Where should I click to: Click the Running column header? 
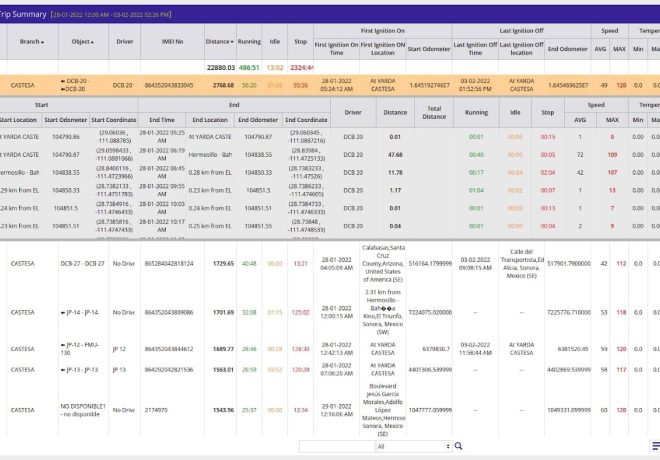249,42
